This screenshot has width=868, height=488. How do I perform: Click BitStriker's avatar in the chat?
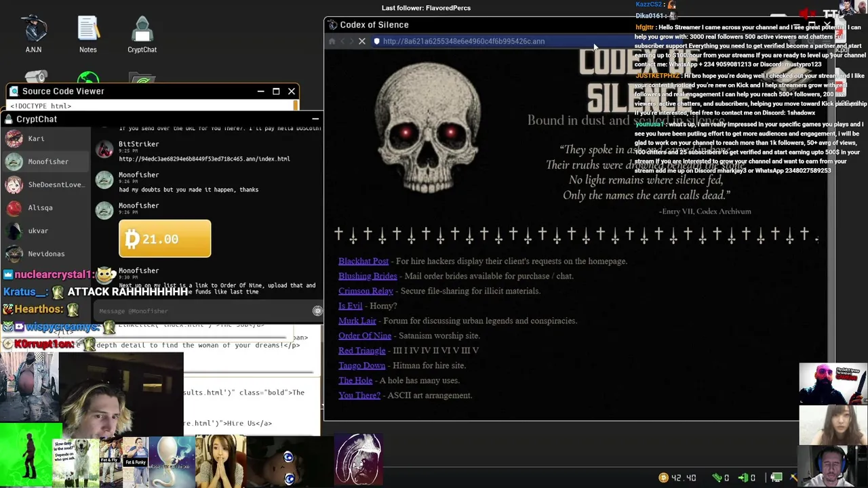pyautogui.click(x=104, y=149)
